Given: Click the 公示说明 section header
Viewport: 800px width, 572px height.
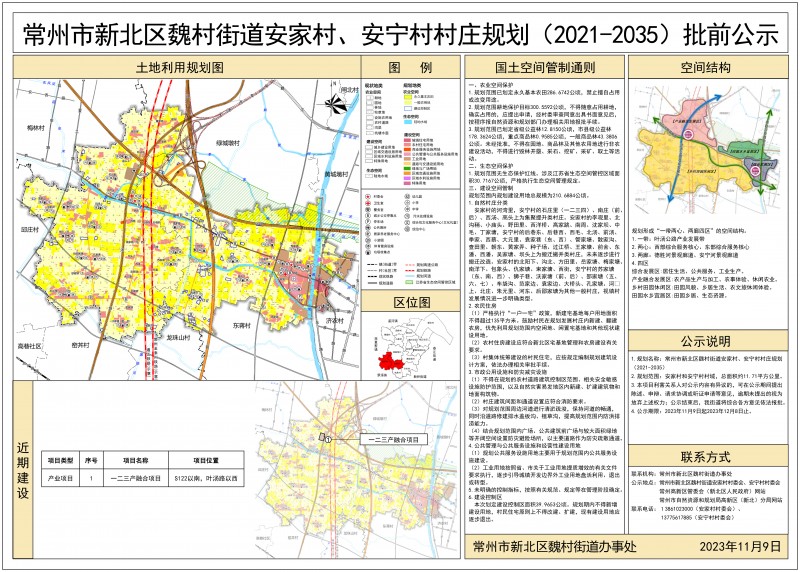Looking at the screenshot, I should pos(706,341).
